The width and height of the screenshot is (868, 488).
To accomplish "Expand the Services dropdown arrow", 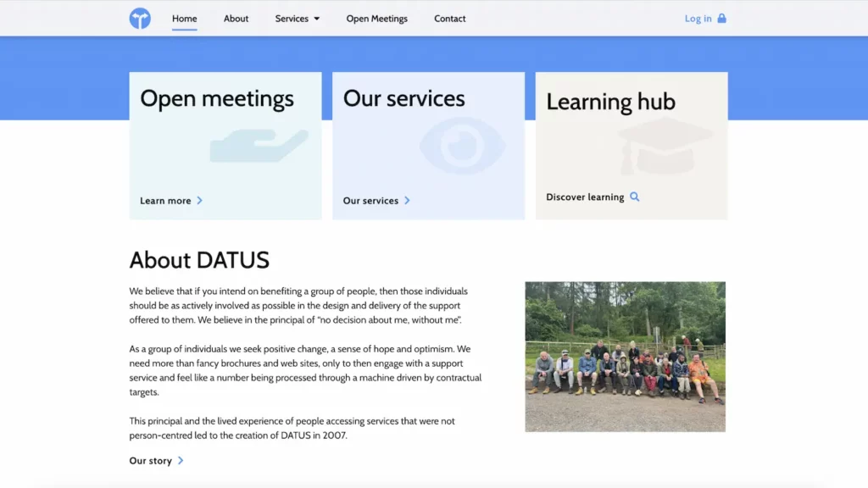I will 317,19.
